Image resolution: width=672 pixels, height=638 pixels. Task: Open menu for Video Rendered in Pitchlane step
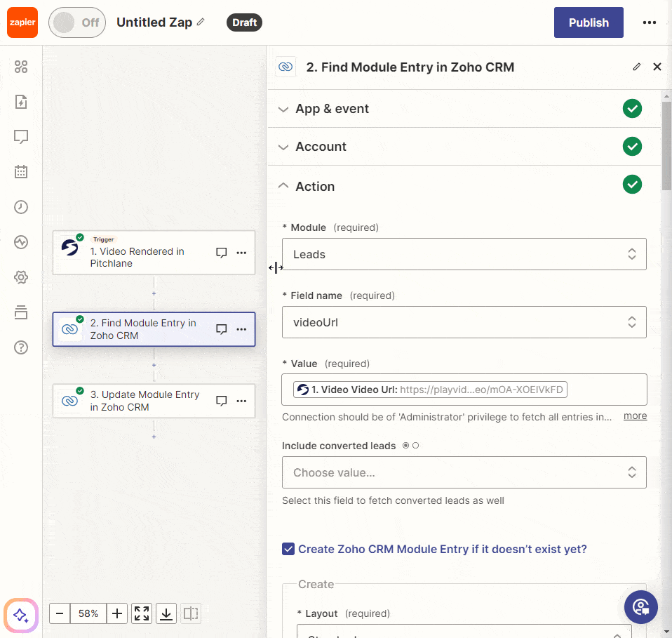point(241,253)
